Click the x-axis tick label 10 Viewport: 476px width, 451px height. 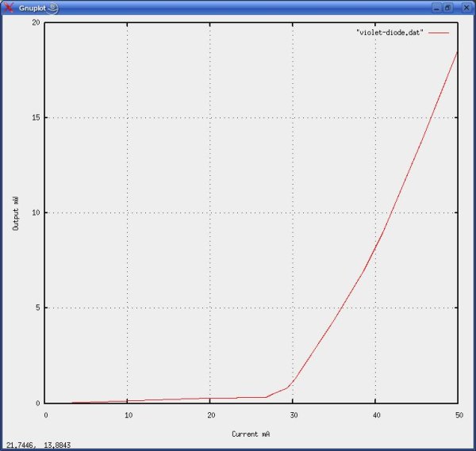tap(128, 415)
